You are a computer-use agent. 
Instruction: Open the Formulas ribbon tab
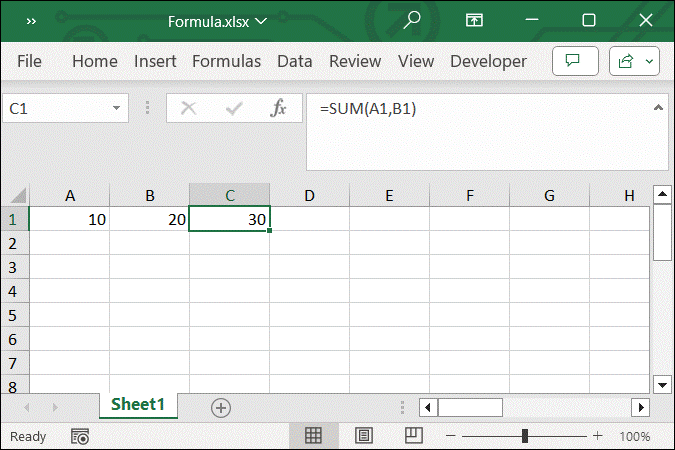click(x=226, y=61)
